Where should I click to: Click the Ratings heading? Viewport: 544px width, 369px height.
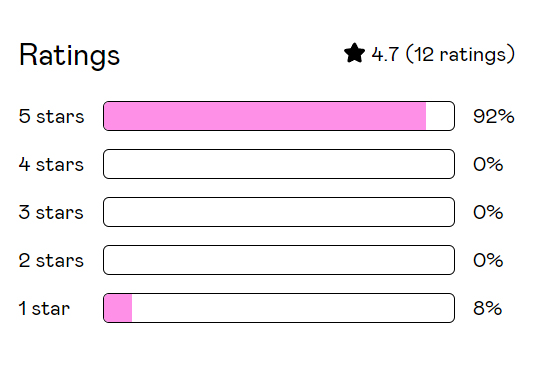69,55
